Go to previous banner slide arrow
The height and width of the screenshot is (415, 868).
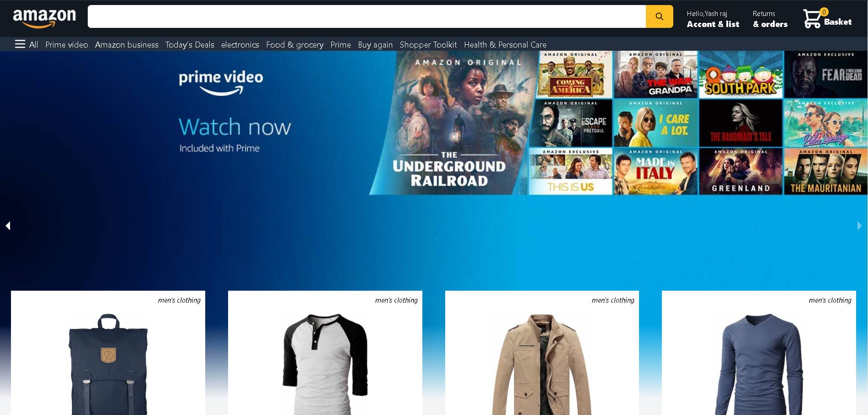point(8,226)
